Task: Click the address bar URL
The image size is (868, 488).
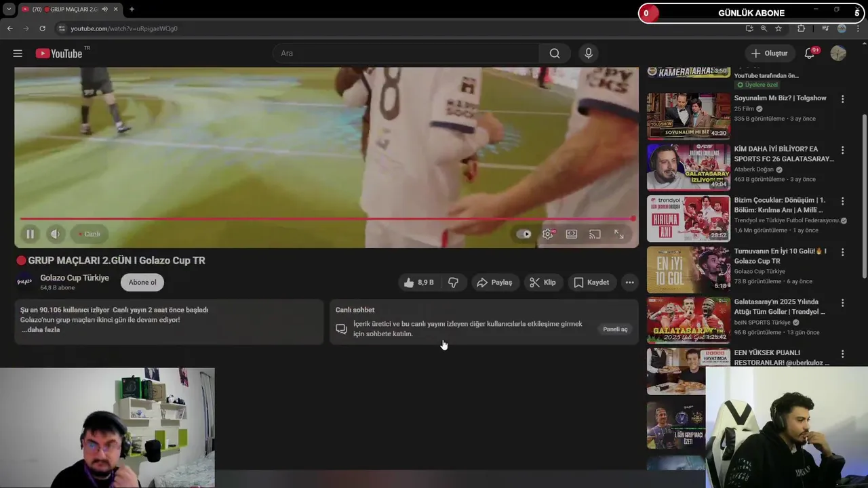Action: (124, 28)
